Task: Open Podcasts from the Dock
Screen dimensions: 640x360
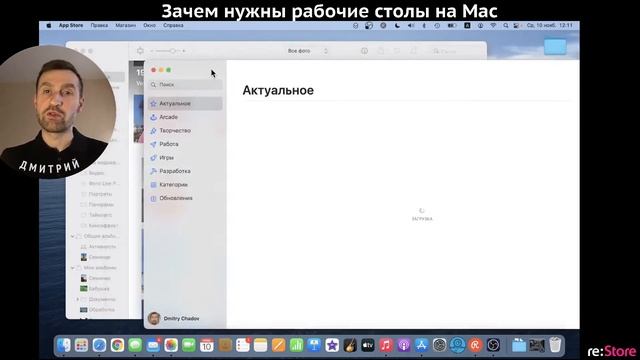Action: [x=404, y=345]
